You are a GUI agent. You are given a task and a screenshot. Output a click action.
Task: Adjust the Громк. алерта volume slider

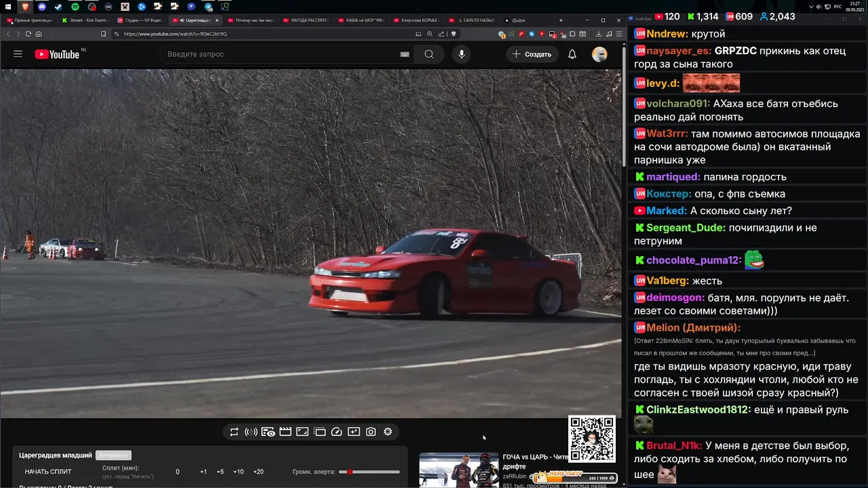370,472
